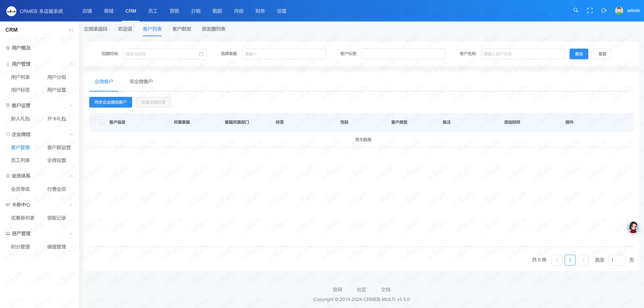Open the 店铺 top menu
Screen dimensions: 644x308
87,11
